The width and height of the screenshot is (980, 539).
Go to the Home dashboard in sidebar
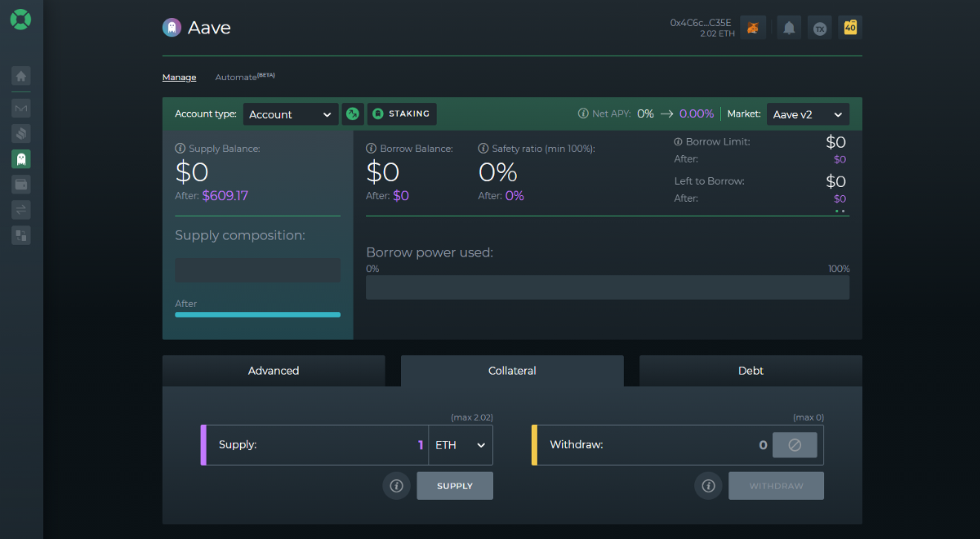(21, 77)
